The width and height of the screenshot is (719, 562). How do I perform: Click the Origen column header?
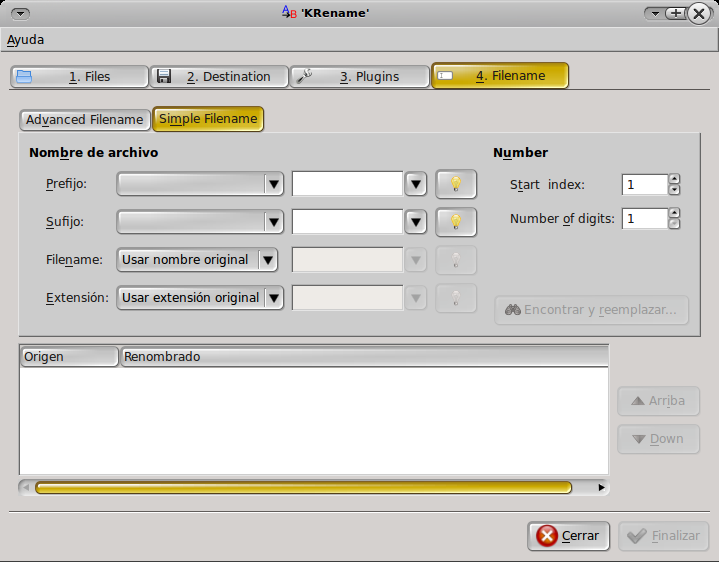pyautogui.click(x=69, y=357)
